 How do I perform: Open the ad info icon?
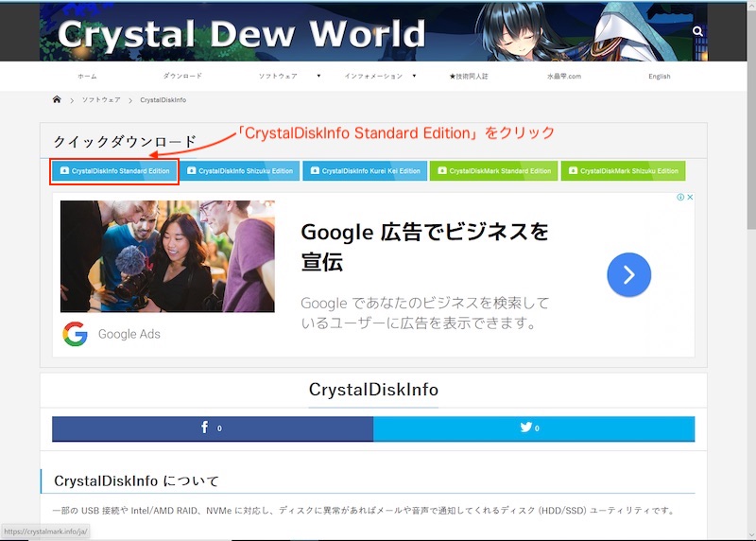coord(680,197)
